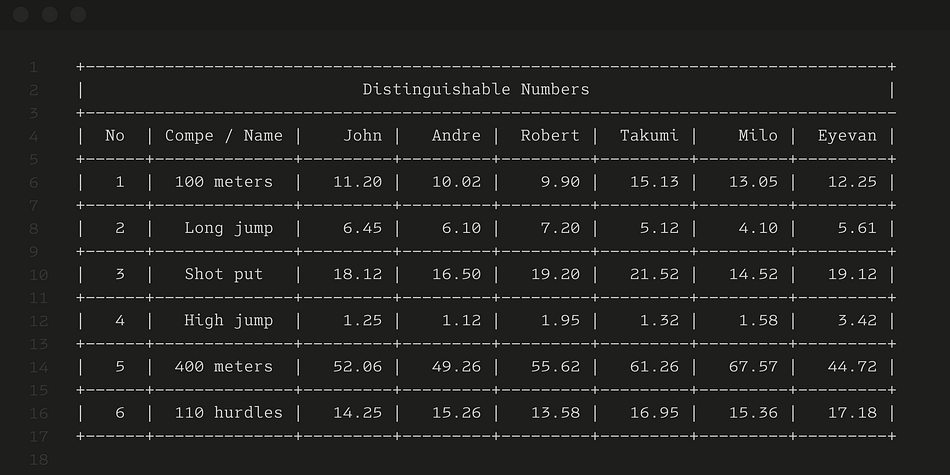This screenshot has height=475, width=950.
Task: Click line number 18 in the gutter
Action: (39, 460)
